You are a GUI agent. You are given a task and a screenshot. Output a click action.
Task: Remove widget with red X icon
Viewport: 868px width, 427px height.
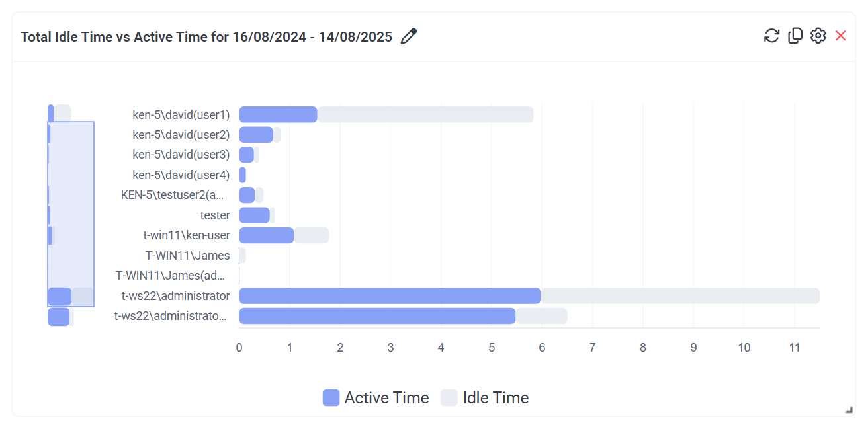tap(841, 36)
